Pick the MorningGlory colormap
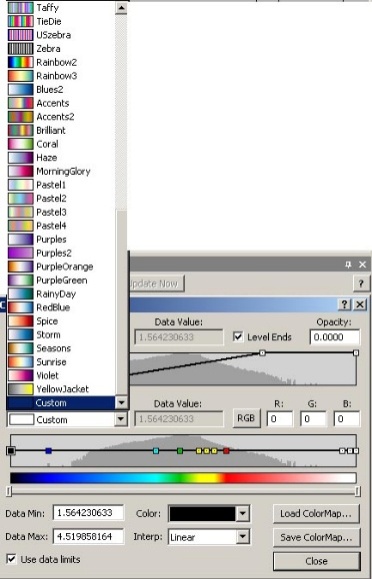The image size is (372, 579). (x=61, y=171)
